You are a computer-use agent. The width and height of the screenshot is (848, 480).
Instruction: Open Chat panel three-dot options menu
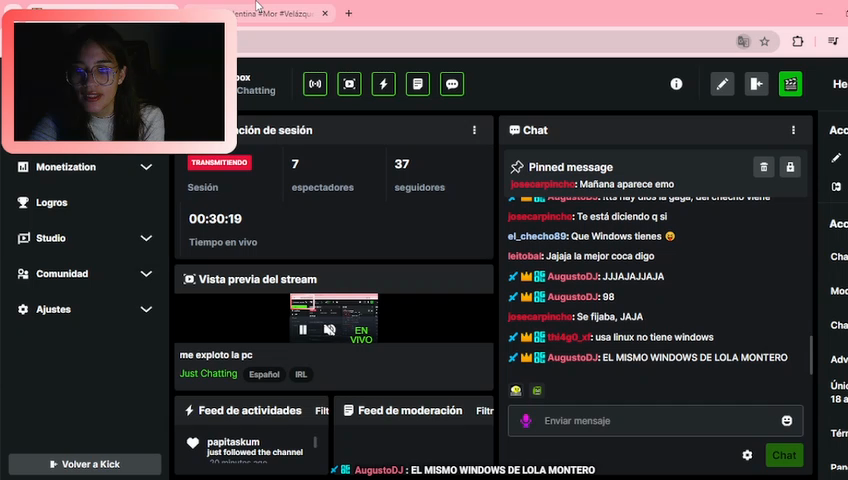(x=793, y=130)
